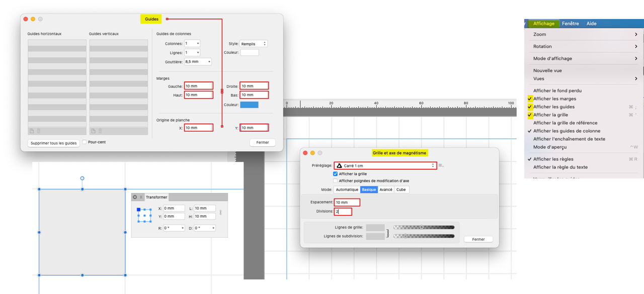Select Afficher la règle du texte

pos(560,167)
